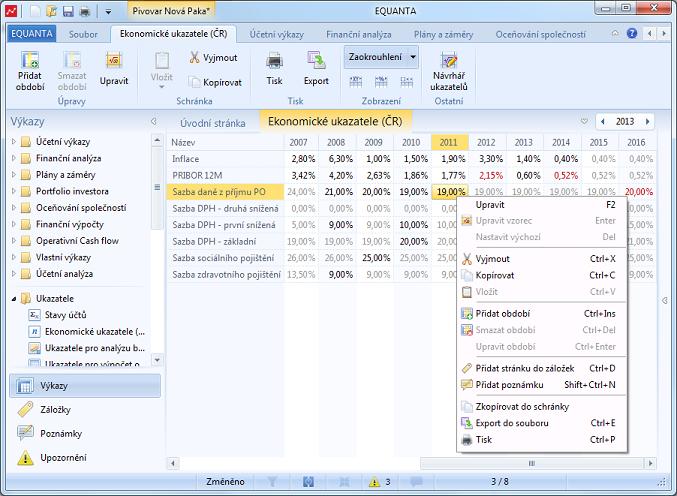Screen dimensions: 677x496
Task: Click the comment bubble icon in status bar
Action: click(416, 482)
